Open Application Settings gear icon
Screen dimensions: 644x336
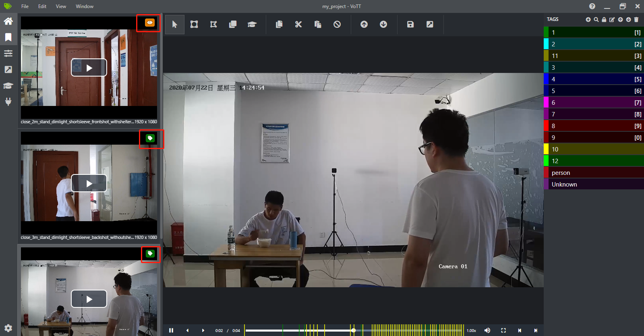8,328
